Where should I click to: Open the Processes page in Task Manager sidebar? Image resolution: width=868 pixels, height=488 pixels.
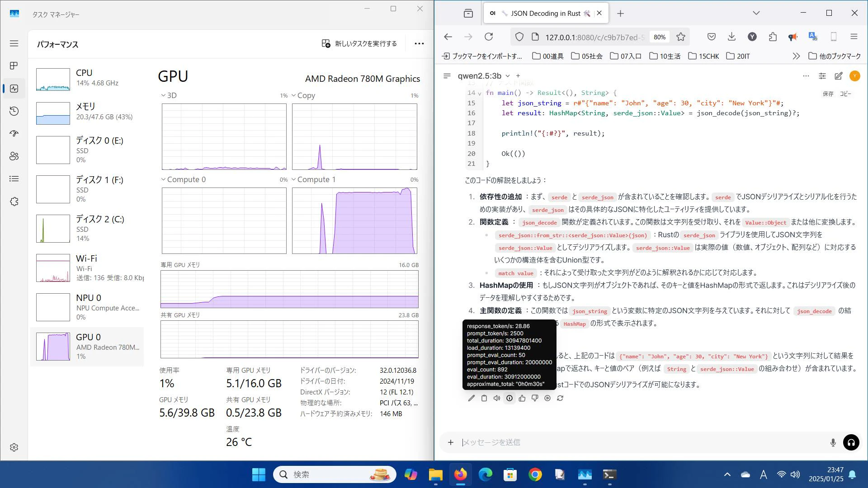coord(14,66)
